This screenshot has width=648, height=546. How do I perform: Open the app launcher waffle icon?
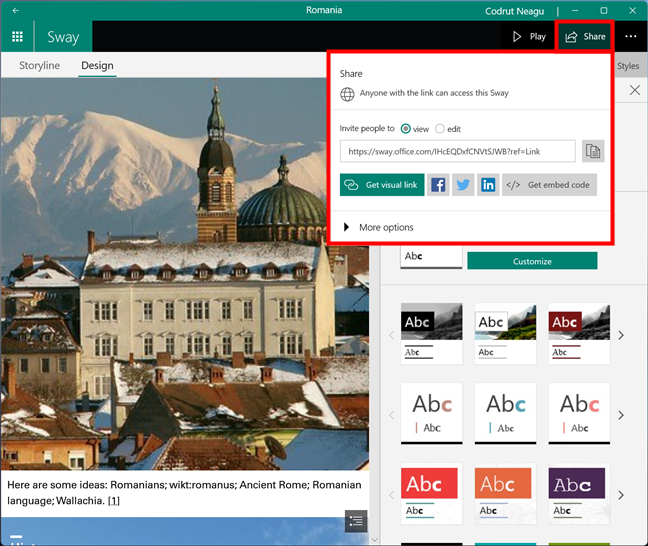[x=17, y=37]
